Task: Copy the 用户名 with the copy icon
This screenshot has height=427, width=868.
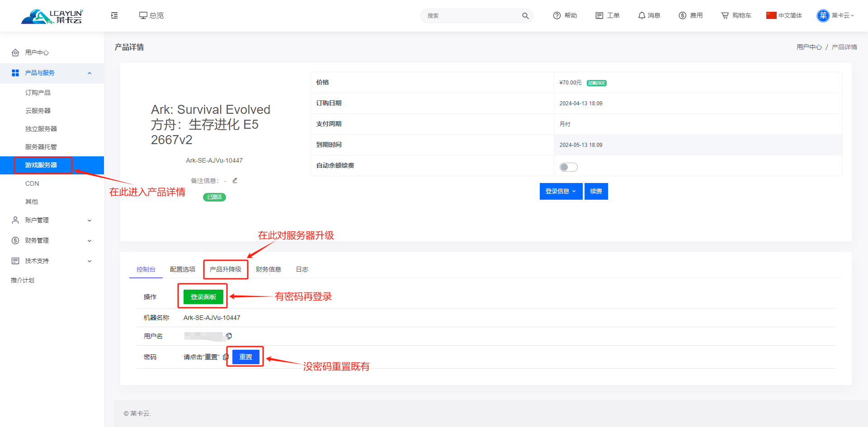Action: tap(229, 336)
